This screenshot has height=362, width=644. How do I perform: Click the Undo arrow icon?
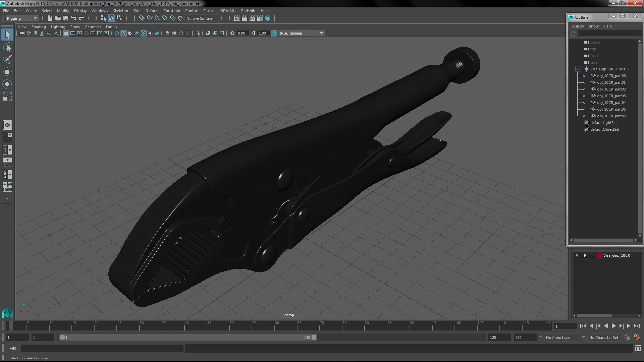pos(73,18)
